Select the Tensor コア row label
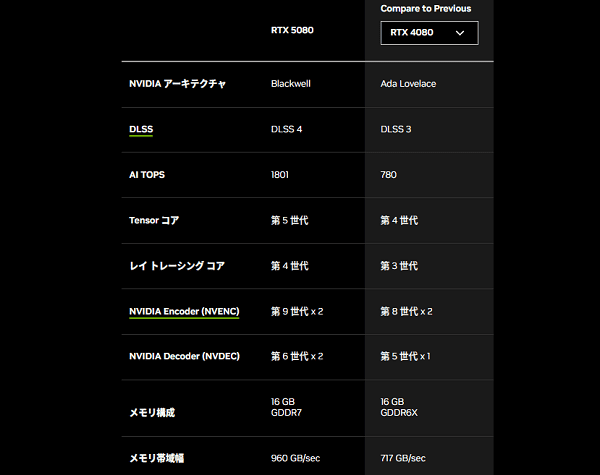Screen dimensions: 600x475 coord(154,220)
